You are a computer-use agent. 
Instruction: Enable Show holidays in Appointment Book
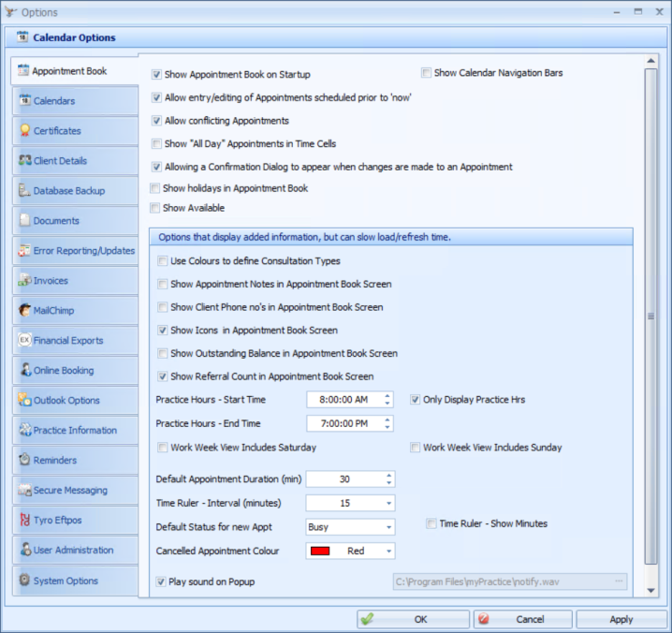tap(154, 188)
